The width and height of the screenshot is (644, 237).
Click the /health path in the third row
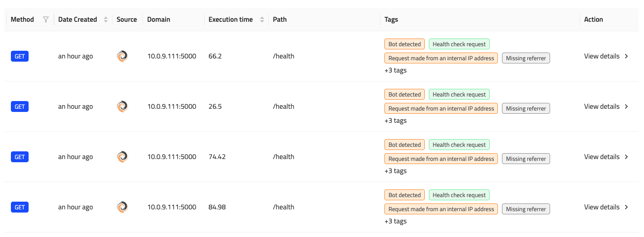click(x=284, y=157)
